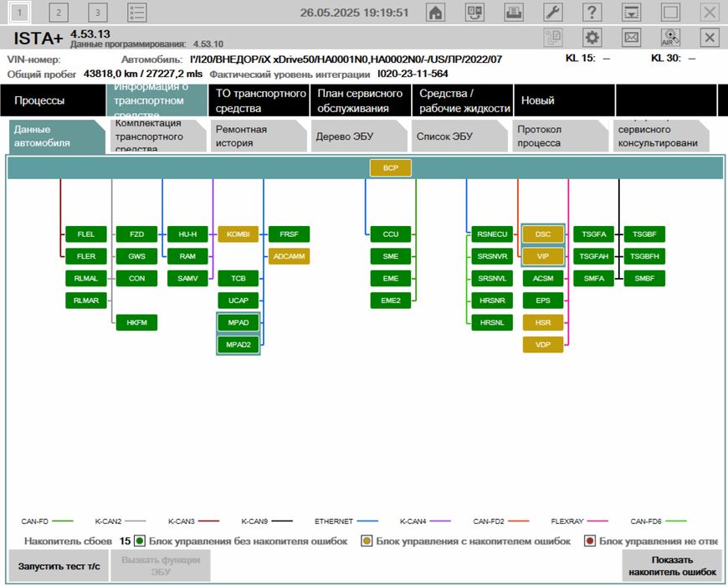The image size is (728, 586).
Task: Select the SAMV control unit
Action: (x=187, y=278)
